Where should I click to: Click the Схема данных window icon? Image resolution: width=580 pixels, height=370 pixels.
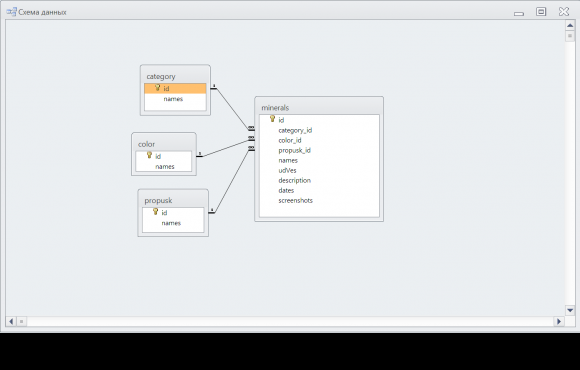click(x=11, y=12)
